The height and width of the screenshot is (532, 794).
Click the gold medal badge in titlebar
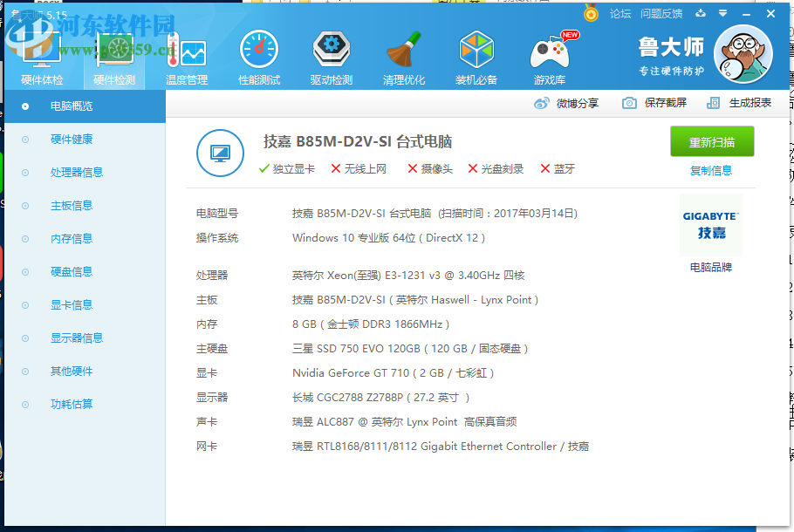pyautogui.click(x=592, y=13)
